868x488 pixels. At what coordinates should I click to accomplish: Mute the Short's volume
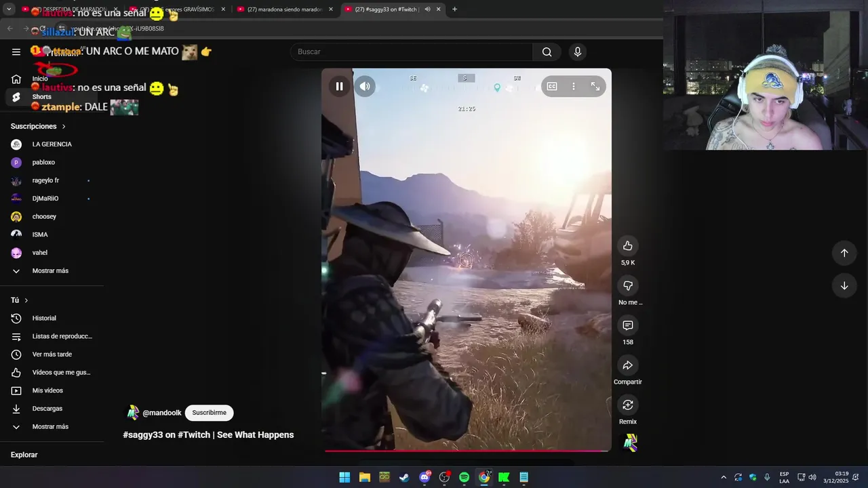click(365, 86)
